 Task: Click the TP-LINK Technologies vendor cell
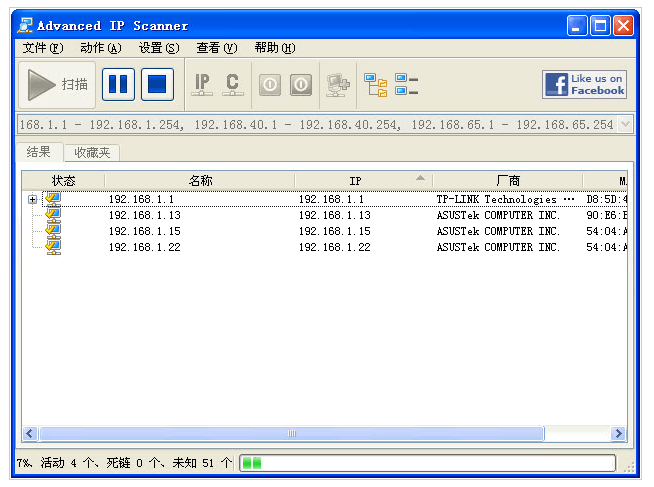tap(506, 199)
